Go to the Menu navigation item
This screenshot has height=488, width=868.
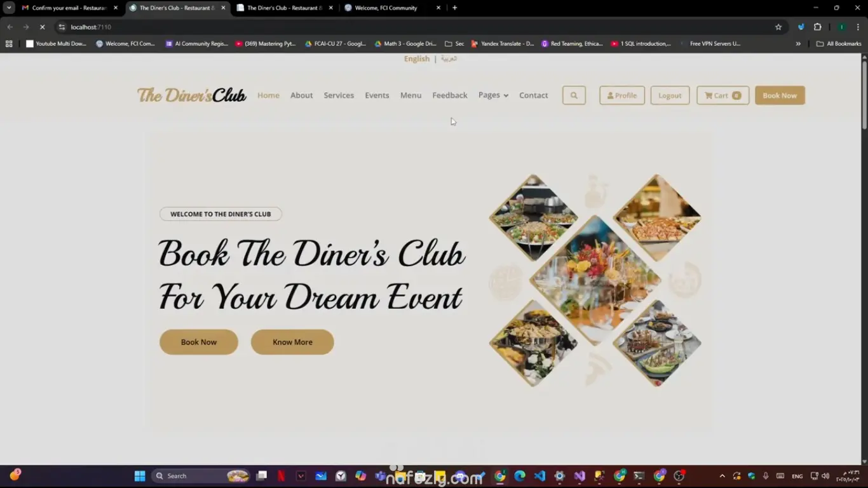click(x=410, y=95)
